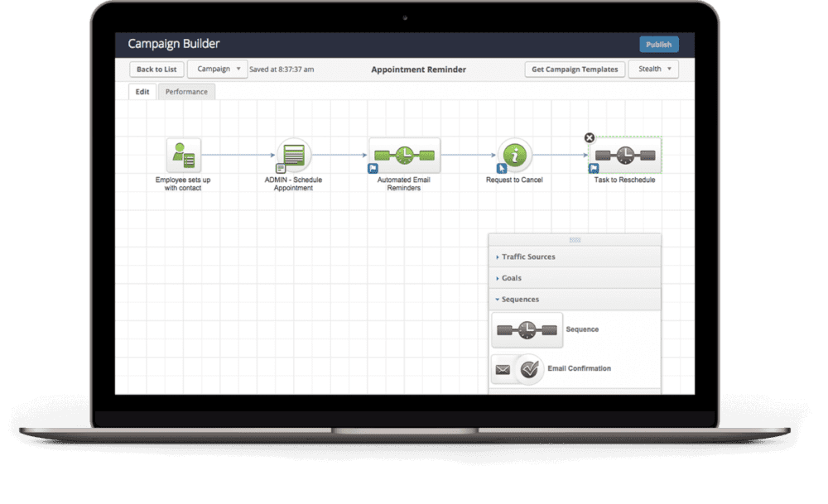Expand the Goals section

(x=511, y=278)
